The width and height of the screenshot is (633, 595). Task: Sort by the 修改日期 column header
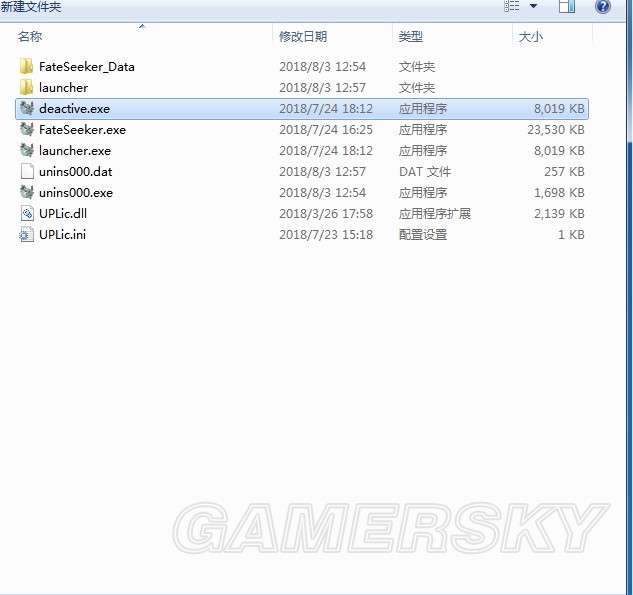tap(302, 37)
